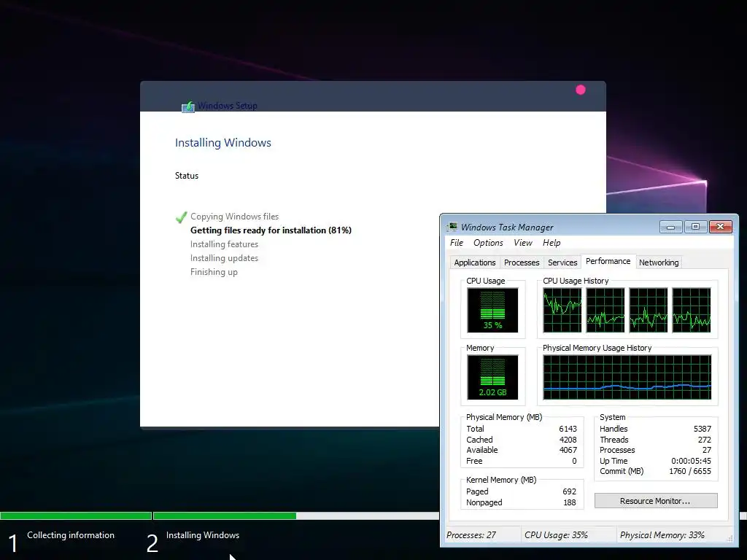Click the fourth CPU Usage History graph
Screen dimensions: 747x560
click(x=692, y=310)
